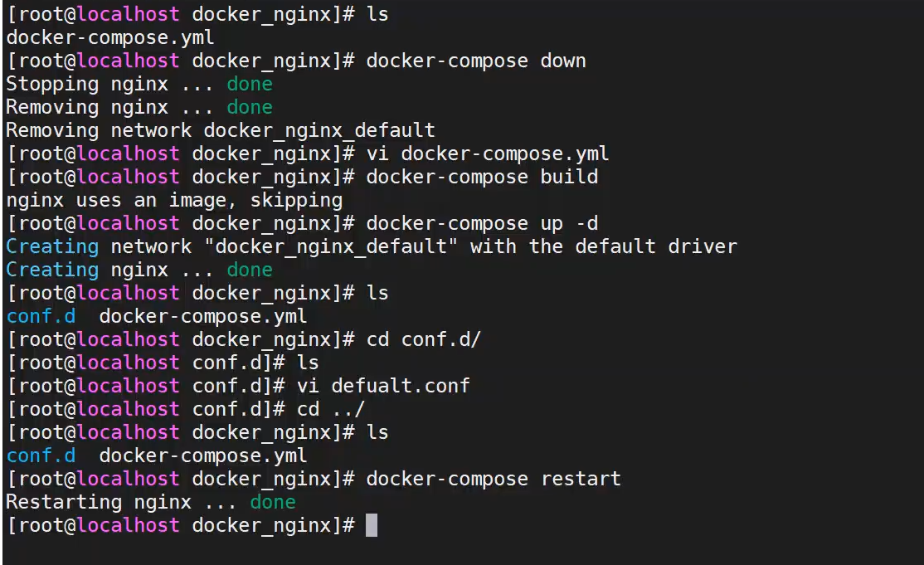
Task: Click the 'docker-compose build' command text
Action: tap(481, 177)
